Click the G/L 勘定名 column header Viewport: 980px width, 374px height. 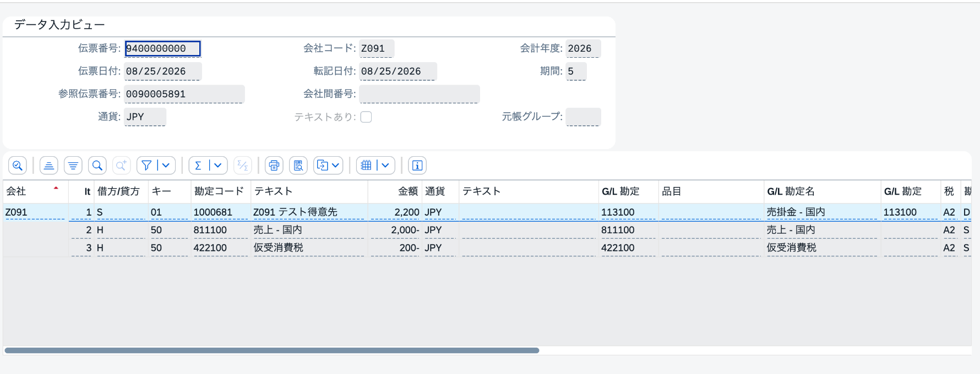pyautogui.click(x=822, y=191)
